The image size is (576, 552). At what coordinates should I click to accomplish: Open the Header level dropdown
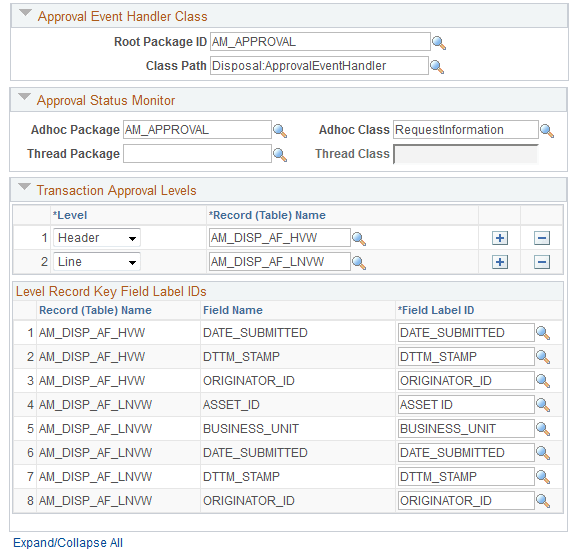pos(97,238)
